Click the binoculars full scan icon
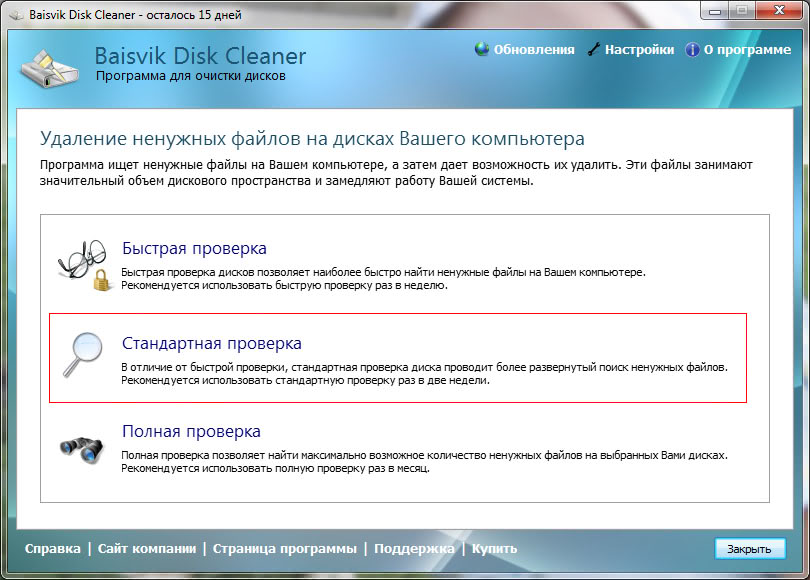This screenshot has height=580, width=810. 82,450
